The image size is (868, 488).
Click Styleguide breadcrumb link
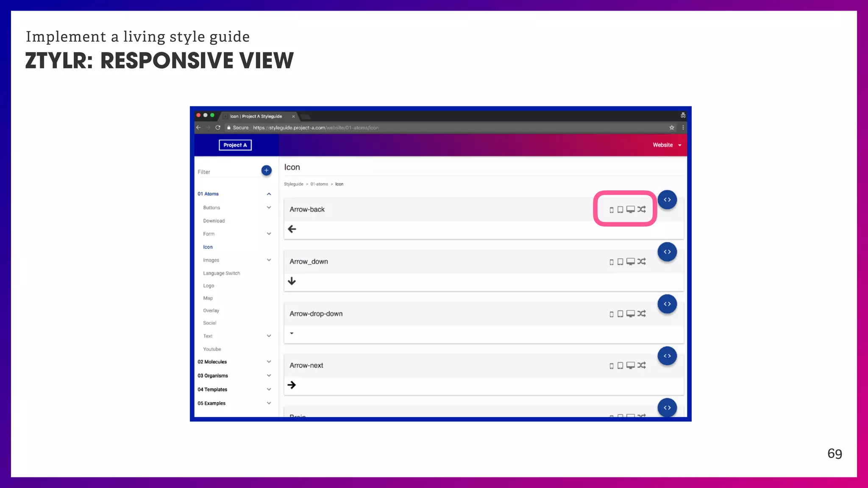(294, 184)
